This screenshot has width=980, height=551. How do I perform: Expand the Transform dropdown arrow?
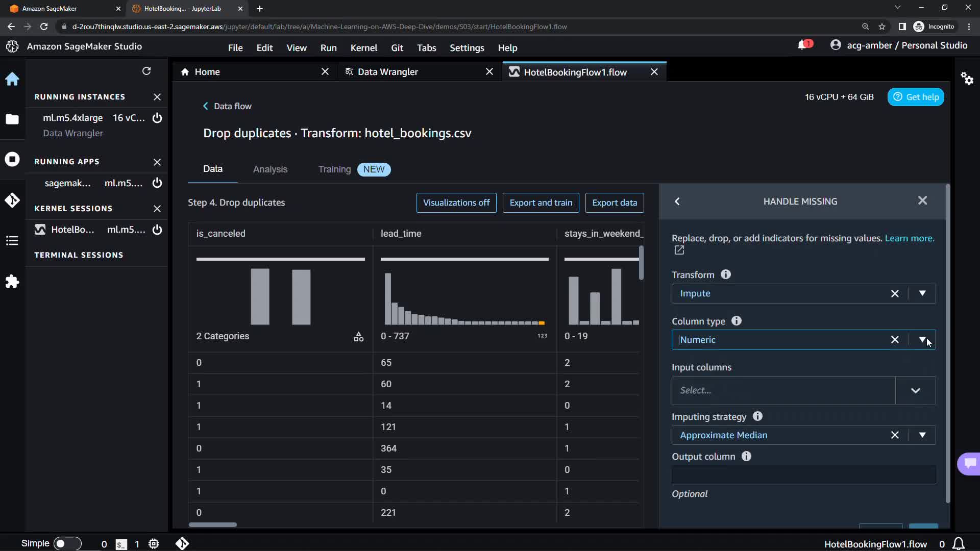click(922, 293)
